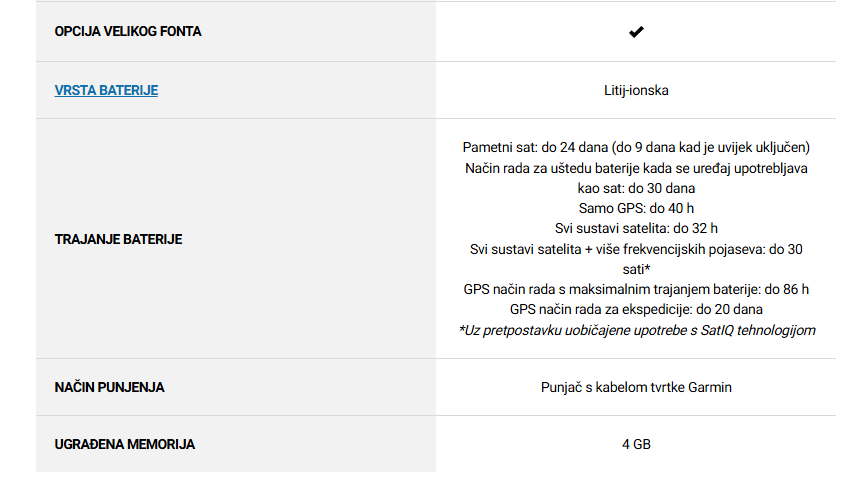Viewport: 867px width, 491px height.
Task: Click the Svi sustavi satelita do 32 h line
Action: click(636, 228)
